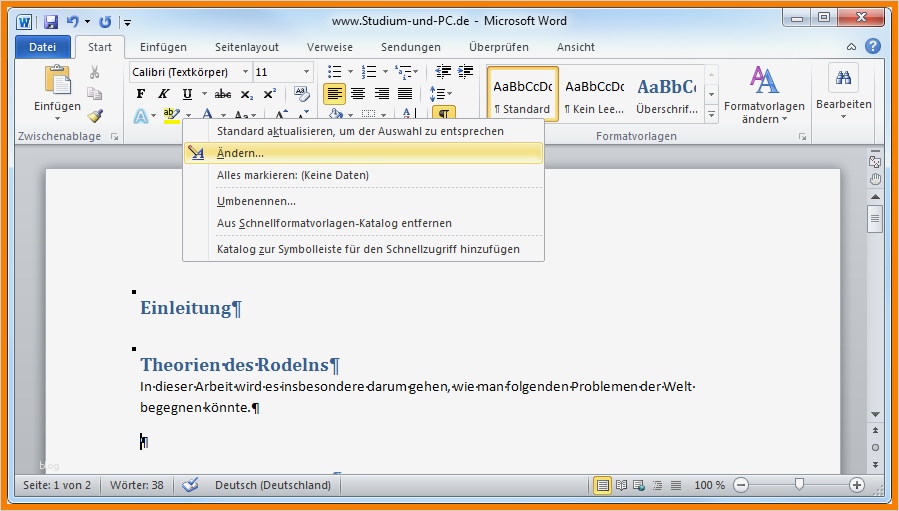Screen dimensions: 899x511
Task: Choose Ändern... in the context menu
Action: 363,153
